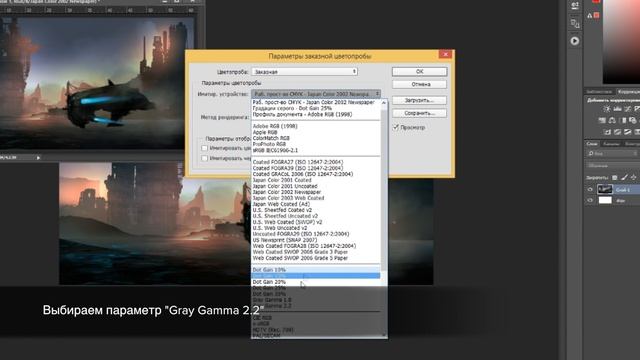The width and height of the screenshot is (640, 360).
Task: Click OK in the proof dialog
Action: click(420, 71)
